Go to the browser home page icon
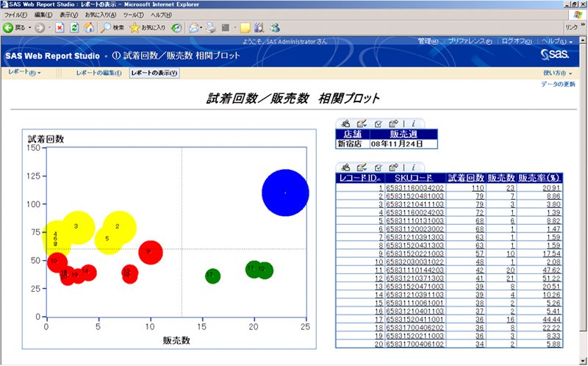Image resolution: width=588 pixels, height=366 pixels. tap(89, 28)
